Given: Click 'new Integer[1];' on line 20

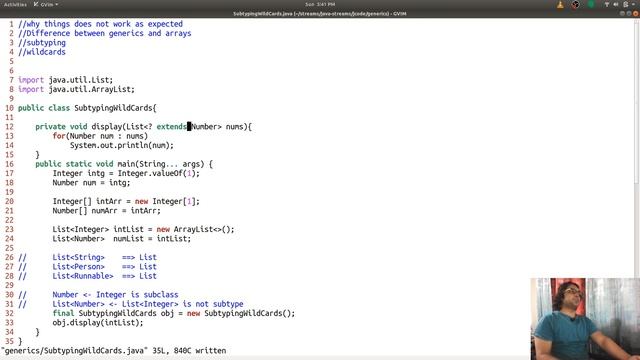Looking at the screenshot, I should pyautogui.click(x=167, y=201).
